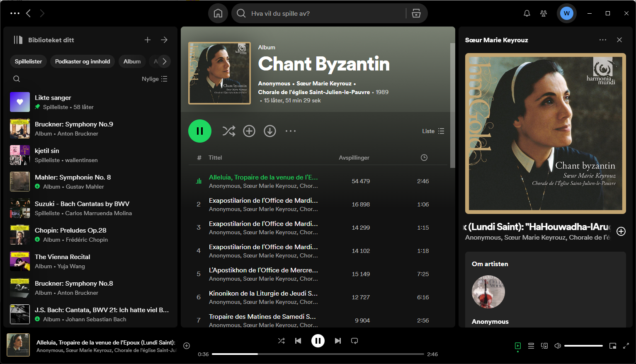
Task: Click the Tittel column header
Action: pos(215,158)
